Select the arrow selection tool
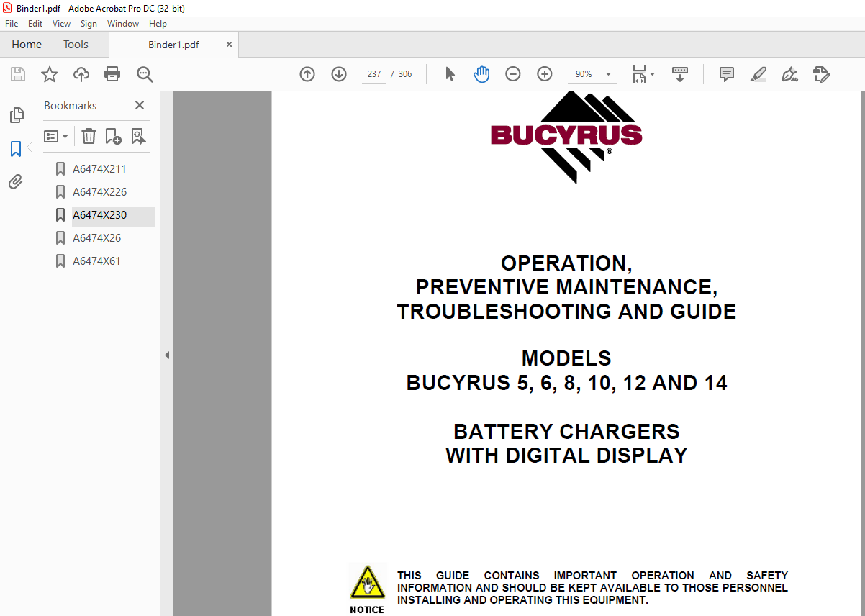 point(450,74)
